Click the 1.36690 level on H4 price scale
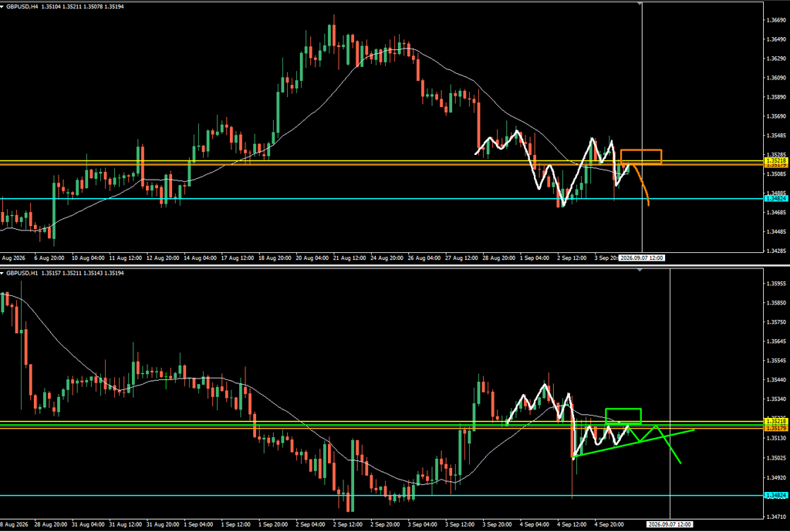Viewport: 790px width, 532px height. point(776,20)
